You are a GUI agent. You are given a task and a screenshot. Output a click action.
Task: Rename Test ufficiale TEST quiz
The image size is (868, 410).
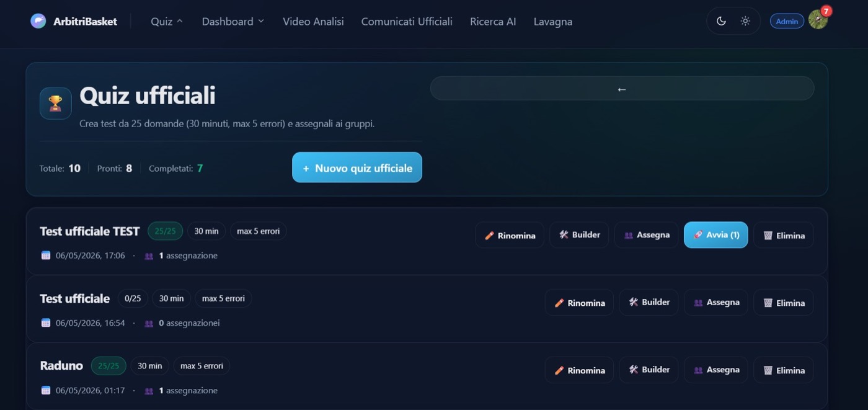(510, 235)
